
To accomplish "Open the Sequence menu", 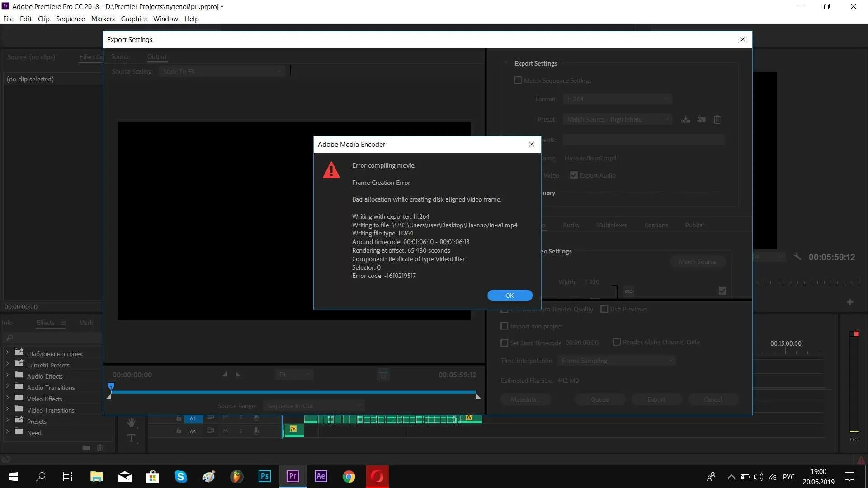I will point(70,19).
